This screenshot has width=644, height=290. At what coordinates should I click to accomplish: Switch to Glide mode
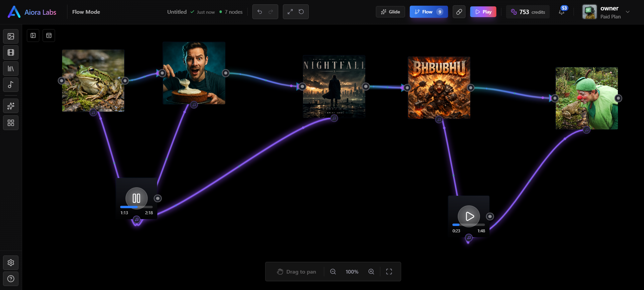coord(390,12)
